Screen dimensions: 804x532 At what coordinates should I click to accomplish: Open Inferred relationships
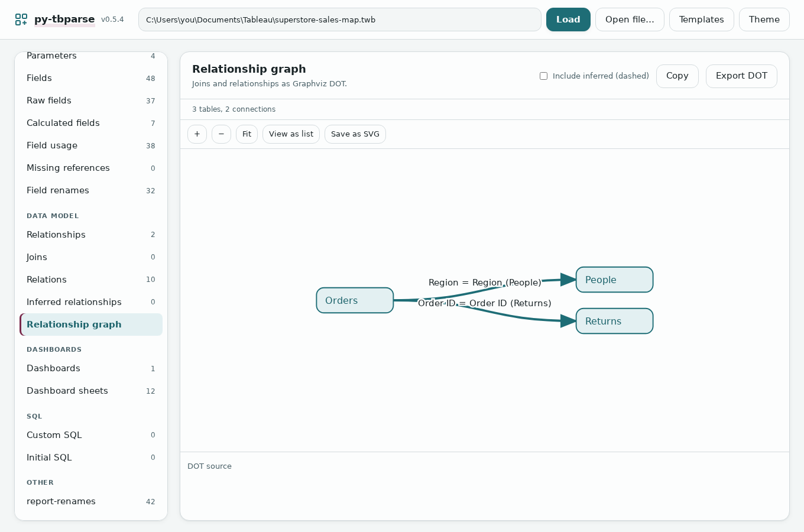coord(91,302)
